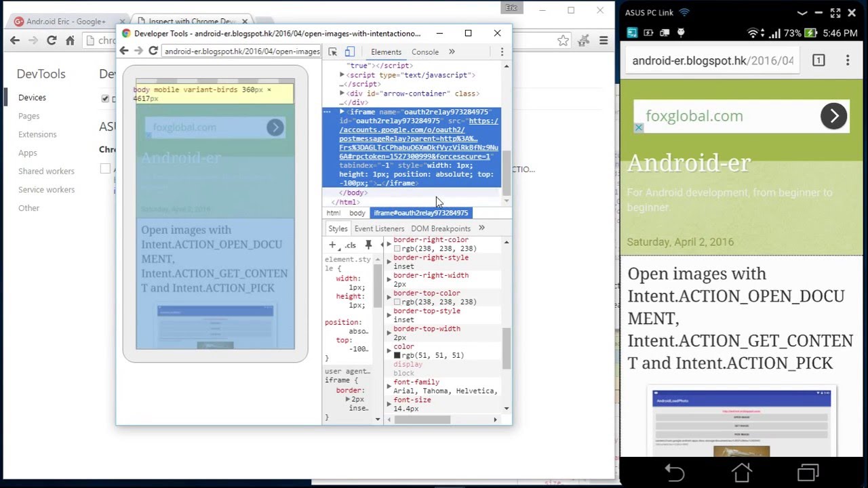868x488 pixels.
Task: Switch to the Elements panel
Action: coord(386,52)
